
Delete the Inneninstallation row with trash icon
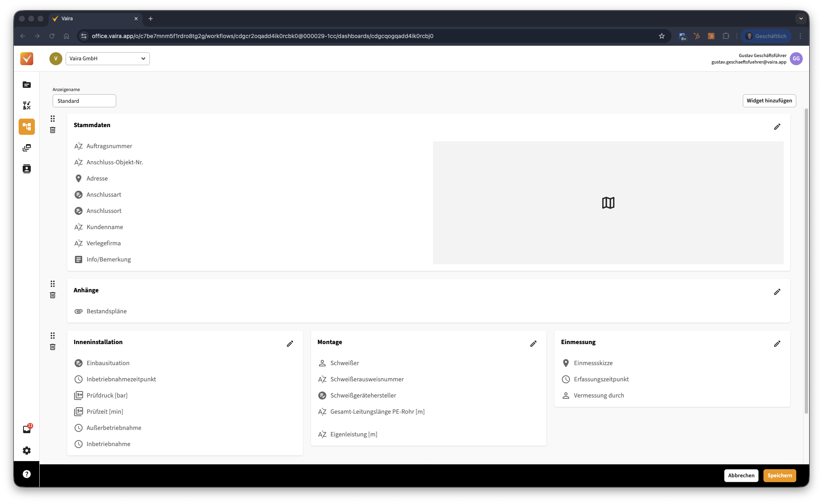click(x=53, y=347)
